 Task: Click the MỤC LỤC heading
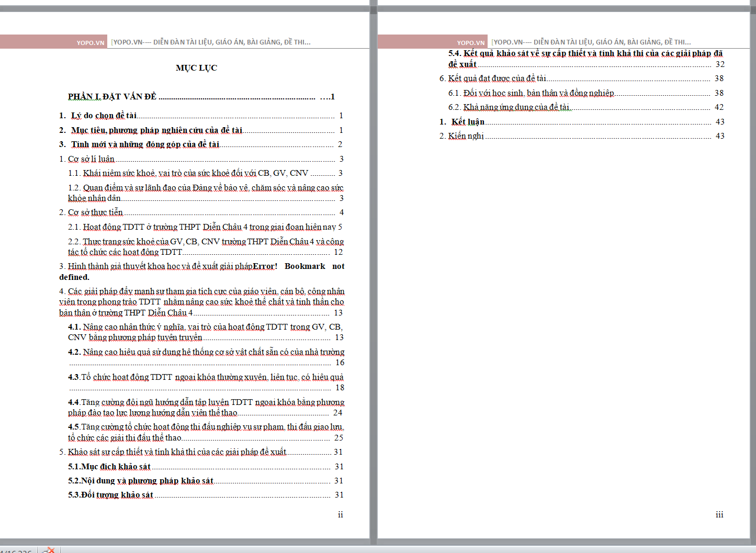[196, 67]
